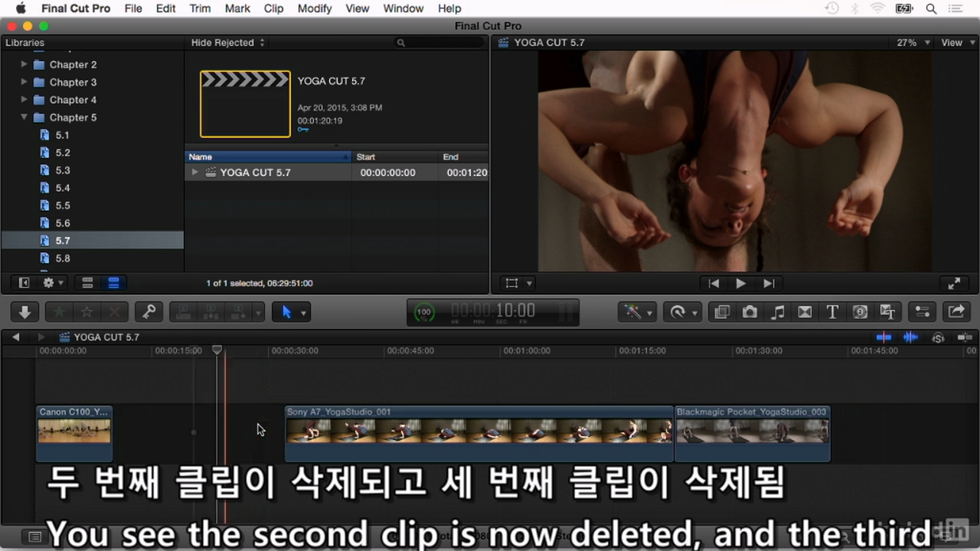Toggle audio skimming in the timeline

click(x=910, y=337)
